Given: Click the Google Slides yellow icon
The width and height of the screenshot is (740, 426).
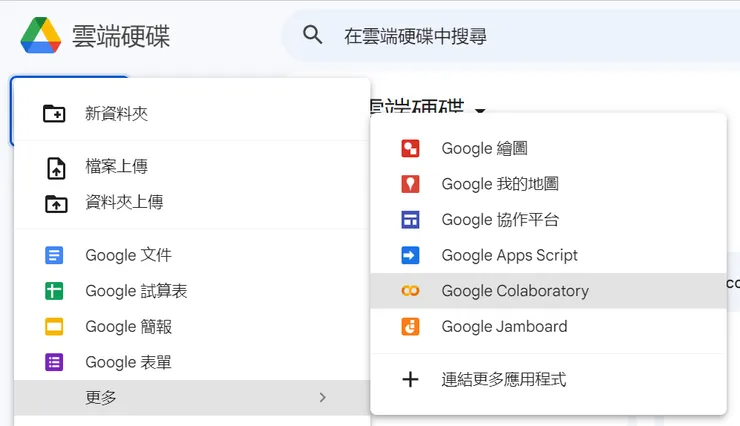Looking at the screenshot, I should [x=54, y=326].
